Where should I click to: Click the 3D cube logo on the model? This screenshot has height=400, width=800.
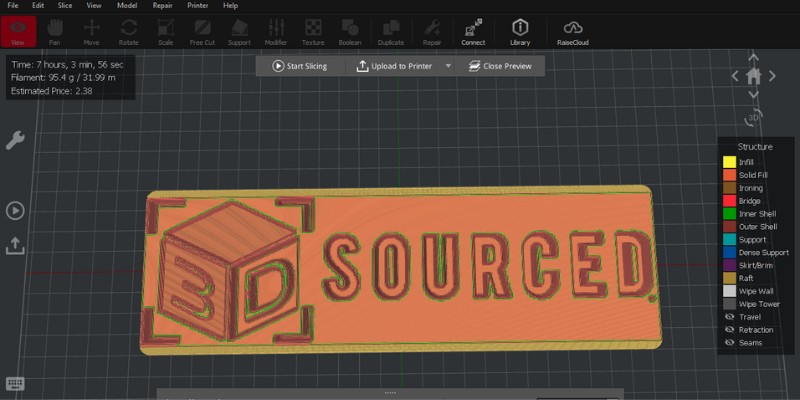point(228,270)
